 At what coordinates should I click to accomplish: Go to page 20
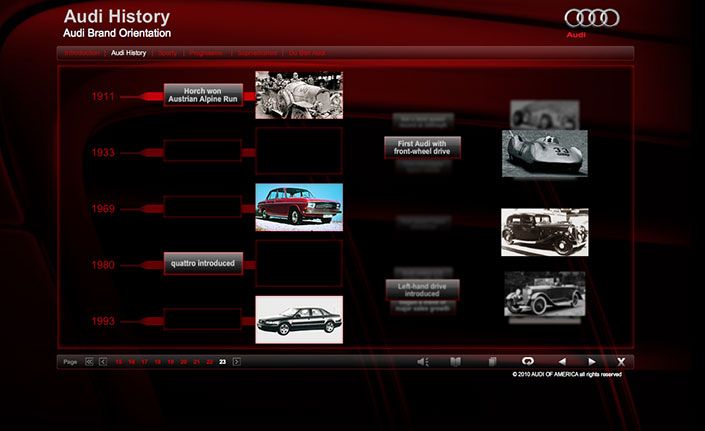183,362
